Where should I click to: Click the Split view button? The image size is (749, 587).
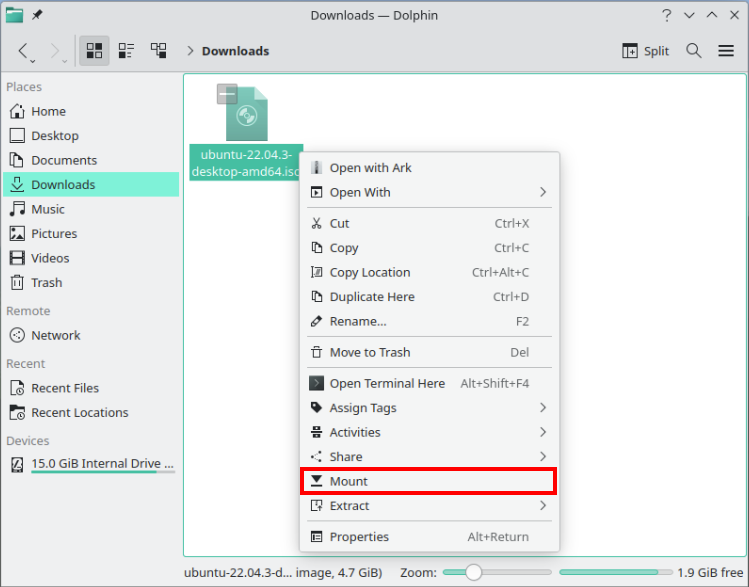645,51
